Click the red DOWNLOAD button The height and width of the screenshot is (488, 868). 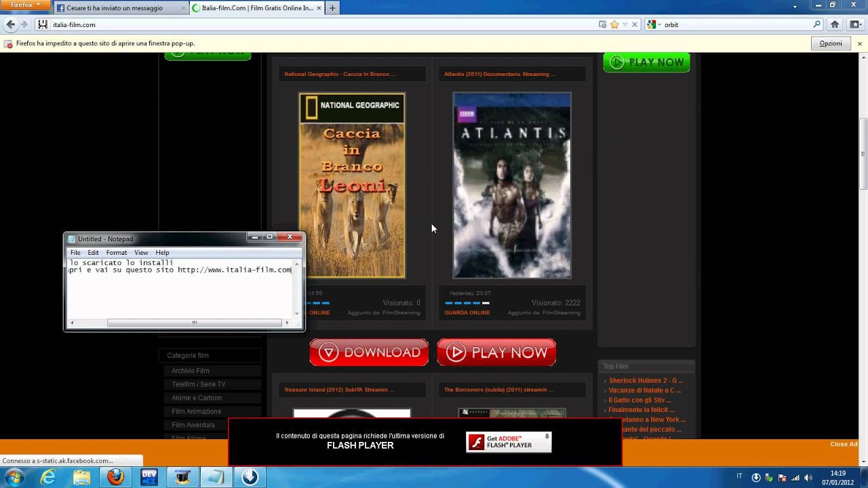369,352
